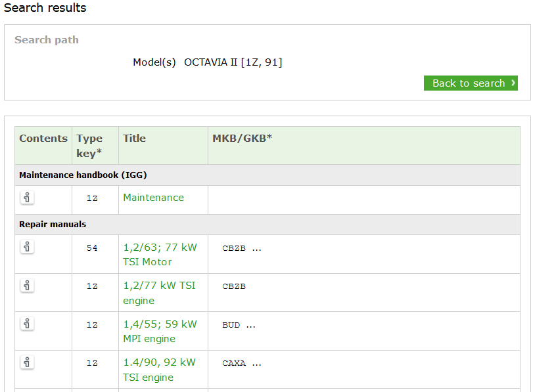Screen dimensions: 533x392
Task: Expand the ellipsis after CBZB engine code in TSI Motor row
Action: [x=257, y=249]
